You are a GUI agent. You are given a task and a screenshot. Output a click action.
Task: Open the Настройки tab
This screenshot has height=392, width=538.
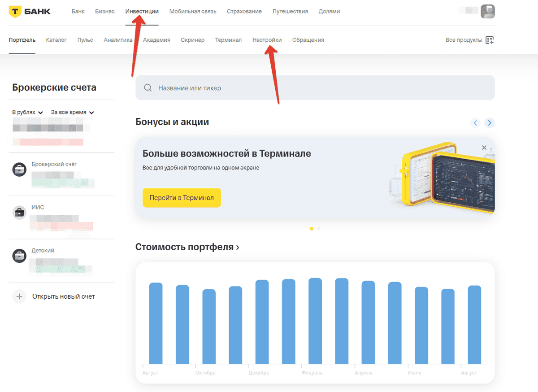pyautogui.click(x=267, y=40)
